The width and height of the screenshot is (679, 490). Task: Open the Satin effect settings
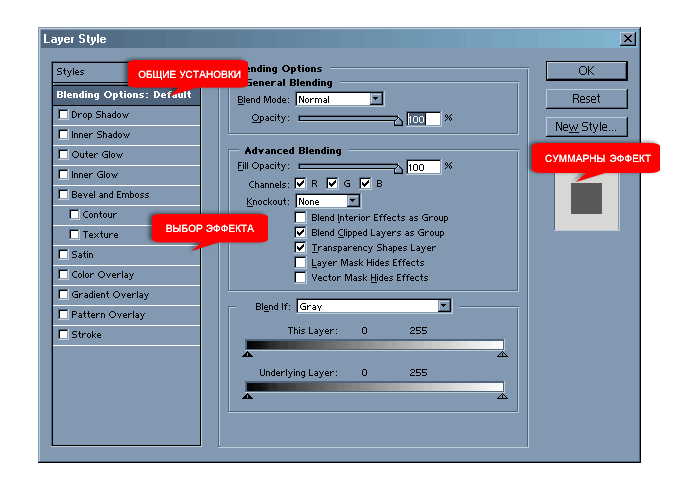[x=83, y=255]
